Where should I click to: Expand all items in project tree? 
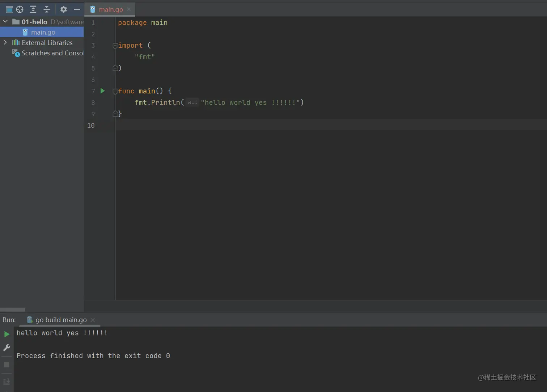(x=33, y=9)
